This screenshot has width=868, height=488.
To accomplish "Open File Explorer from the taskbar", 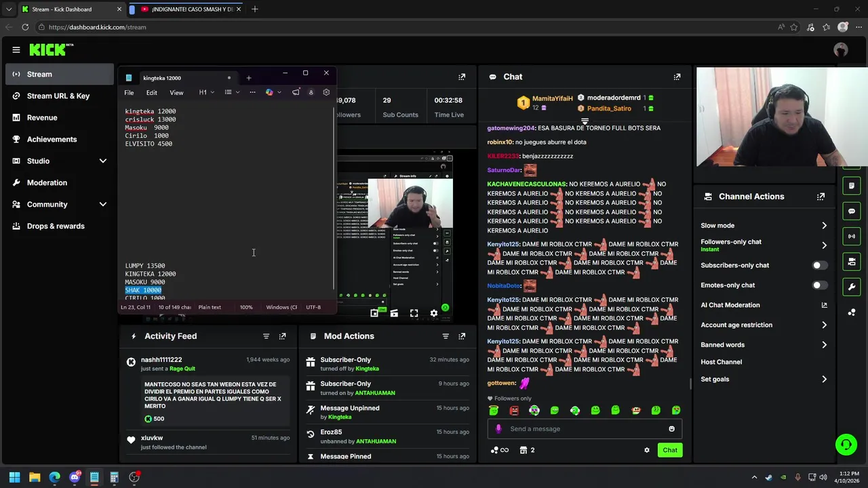I will pos(35,477).
